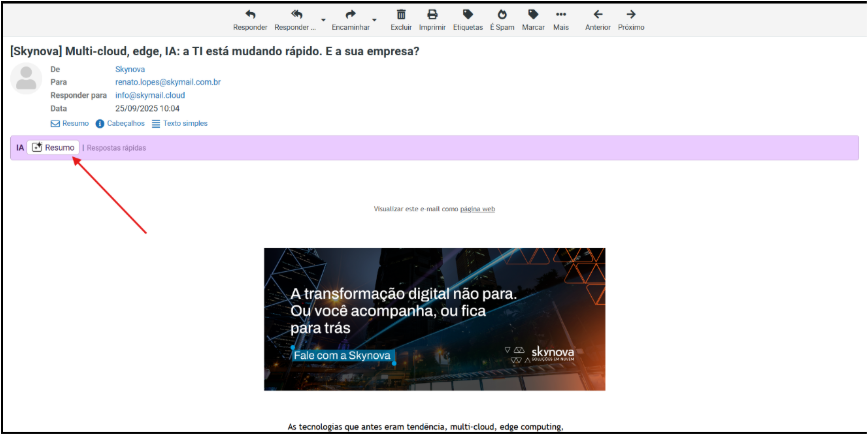This screenshot has height=435, width=867.
Task: Select Respostas rápidas in the IA bar
Action: point(116,148)
